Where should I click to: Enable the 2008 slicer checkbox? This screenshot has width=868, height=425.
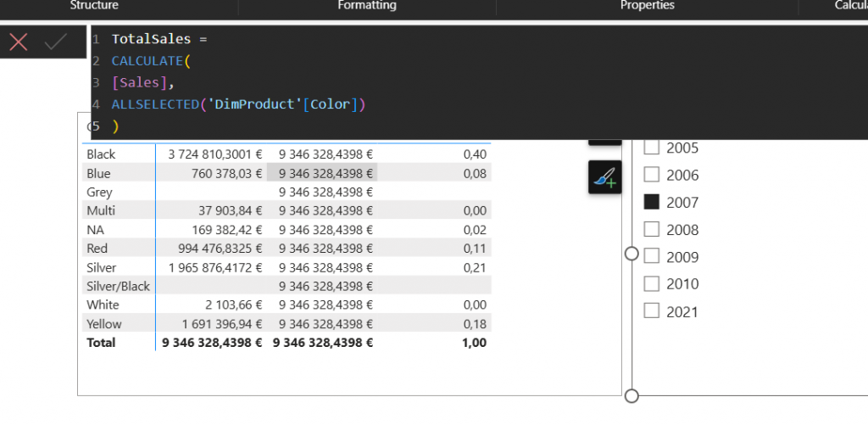click(x=652, y=230)
